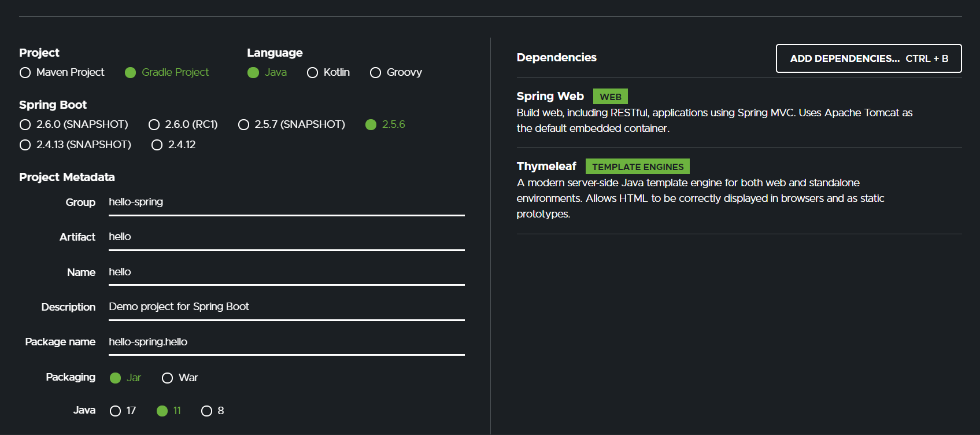Click the Package name label
Screen dimensions: 980x435
[x=60, y=342]
